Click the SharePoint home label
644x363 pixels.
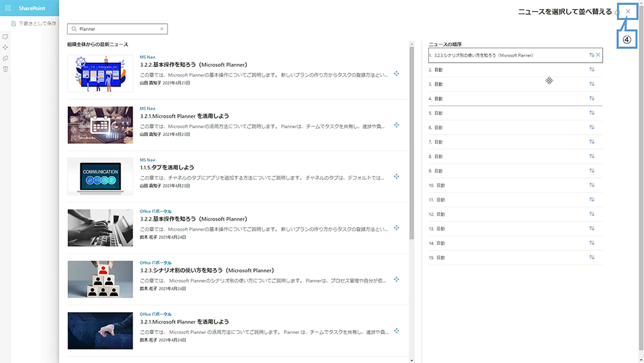(x=32, y=8)
